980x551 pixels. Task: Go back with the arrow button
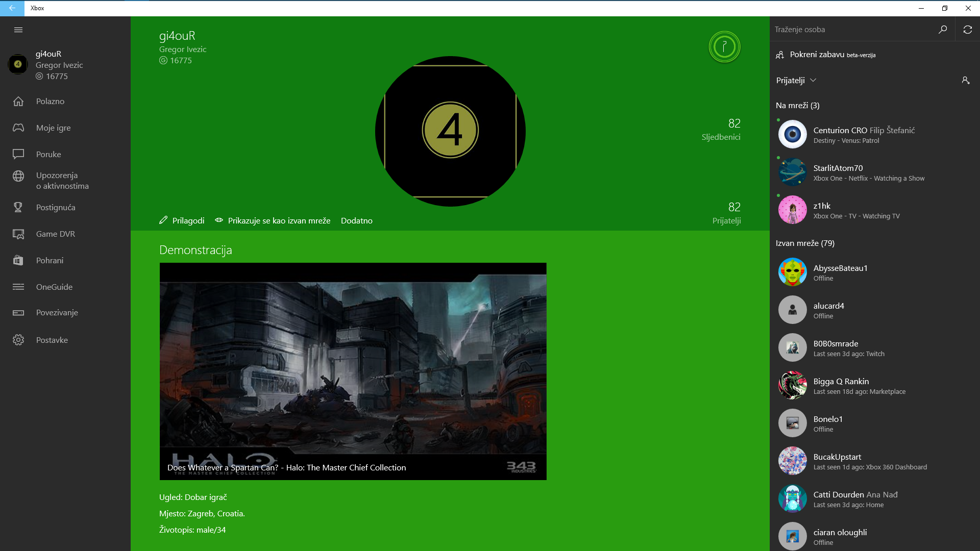tap(12, 8)
